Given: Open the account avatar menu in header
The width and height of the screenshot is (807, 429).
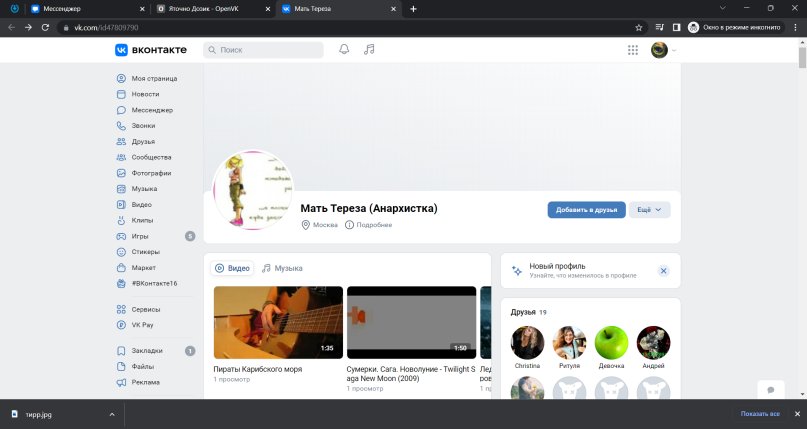Looking at the screenshot, I should click(x=662, y=49).
